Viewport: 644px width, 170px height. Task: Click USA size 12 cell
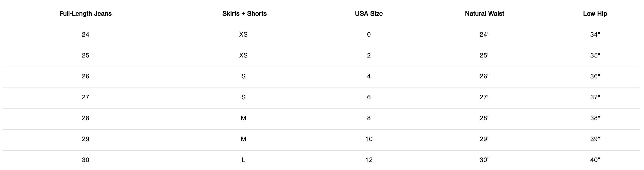[x=369, y=160]
